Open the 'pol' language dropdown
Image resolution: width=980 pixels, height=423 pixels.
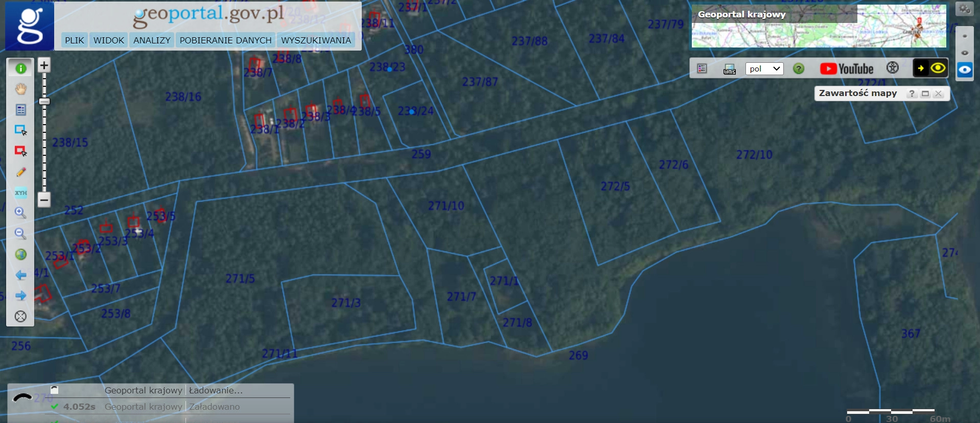pyautogui.click(x=764, y=68)
